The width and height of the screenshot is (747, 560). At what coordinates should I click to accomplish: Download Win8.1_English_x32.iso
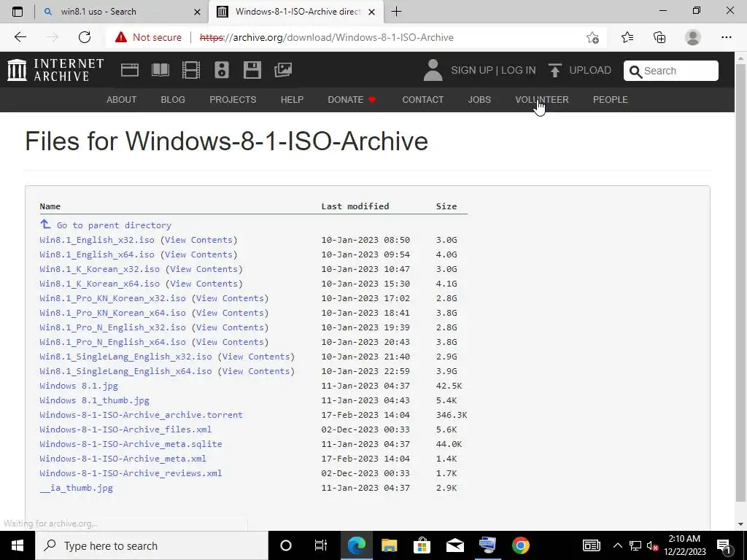pyautogui.click(x=97, y=239)
